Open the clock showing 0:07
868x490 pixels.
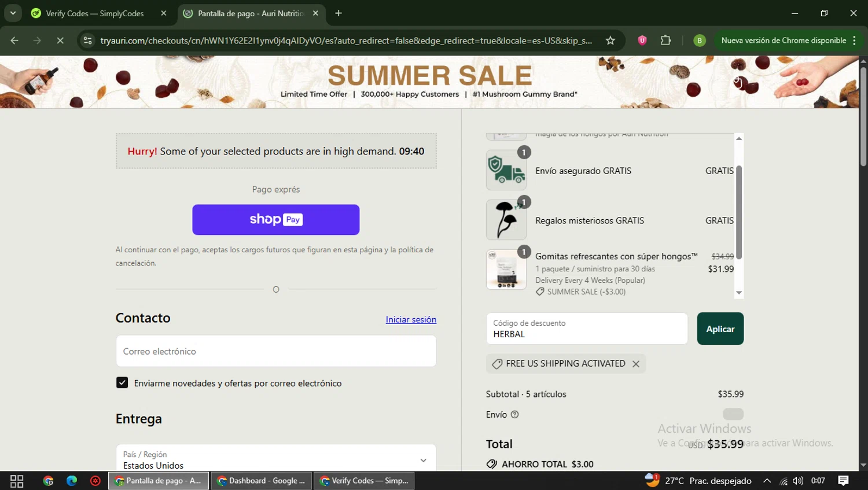tap(818, 481)
